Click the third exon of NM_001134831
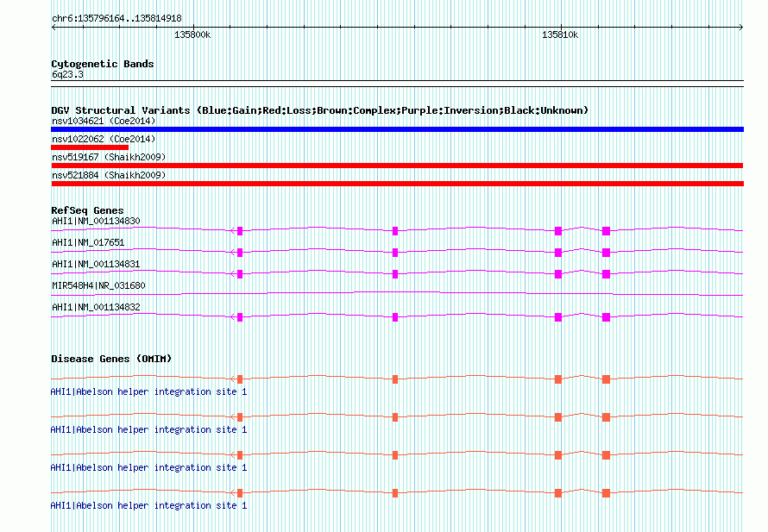 pos(557,274)
